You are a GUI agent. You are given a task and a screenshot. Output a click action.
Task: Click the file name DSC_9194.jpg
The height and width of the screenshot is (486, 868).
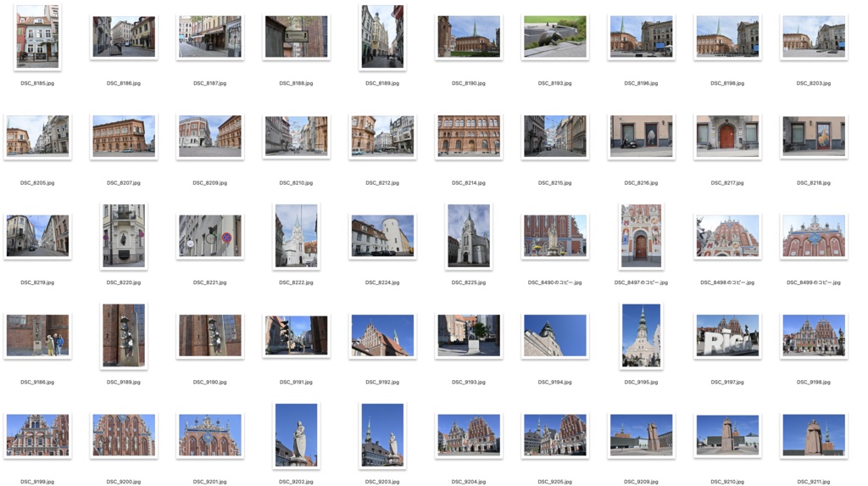[x=555, y=383]
